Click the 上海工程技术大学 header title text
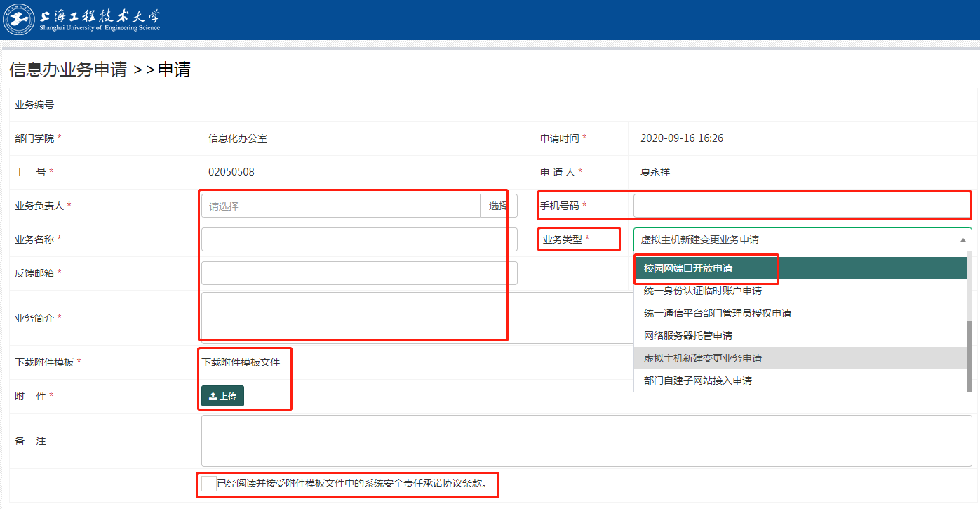Image resolution: width=980 pixels, height=509 pixels. pos(100,16)
